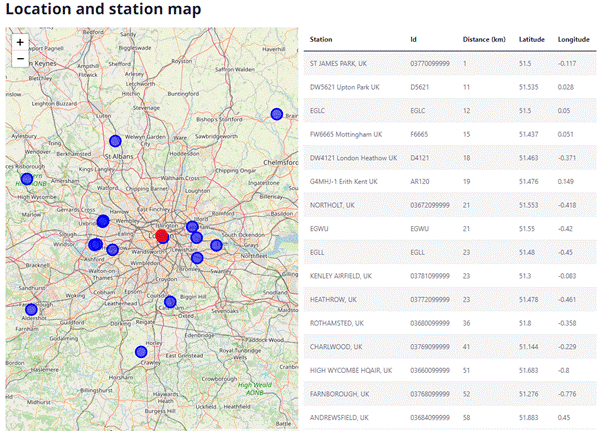Screen dimensions: 602x431
Task: Zoom in on the station map
Action: coord(20,43)
